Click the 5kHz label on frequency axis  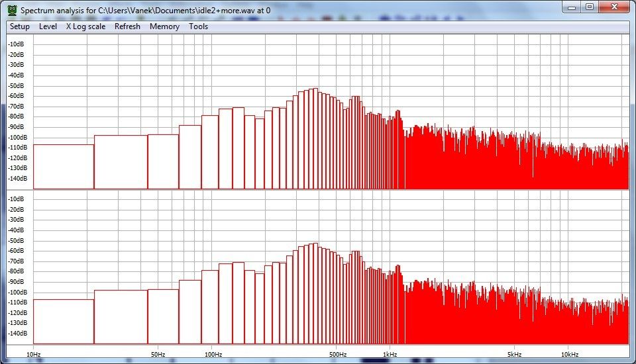coord(515,354)
